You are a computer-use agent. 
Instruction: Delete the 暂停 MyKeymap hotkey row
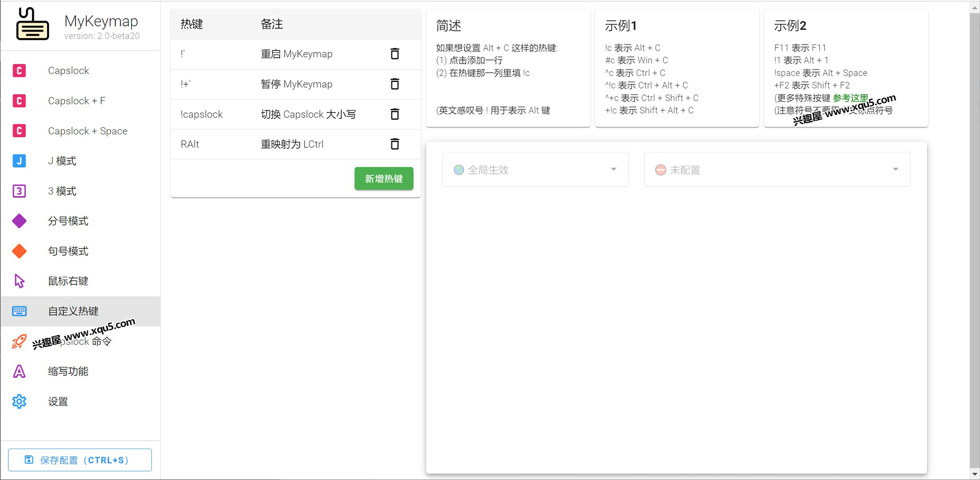point(394,84)
